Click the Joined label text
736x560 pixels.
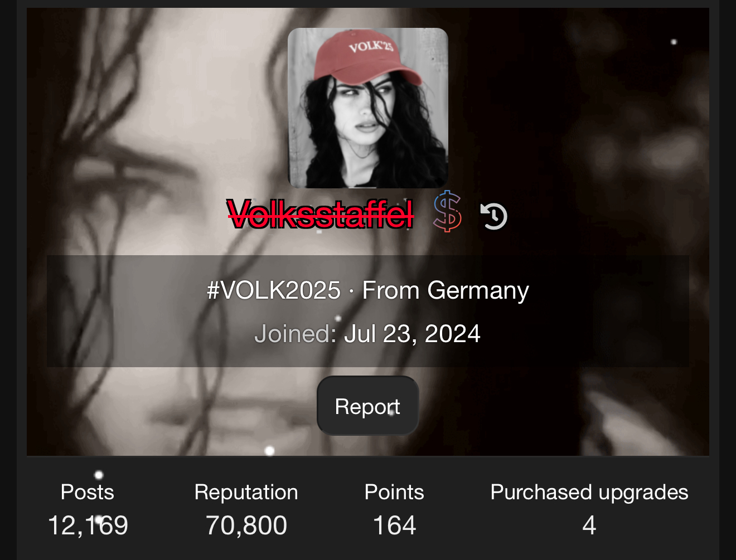tap(296, 334)
